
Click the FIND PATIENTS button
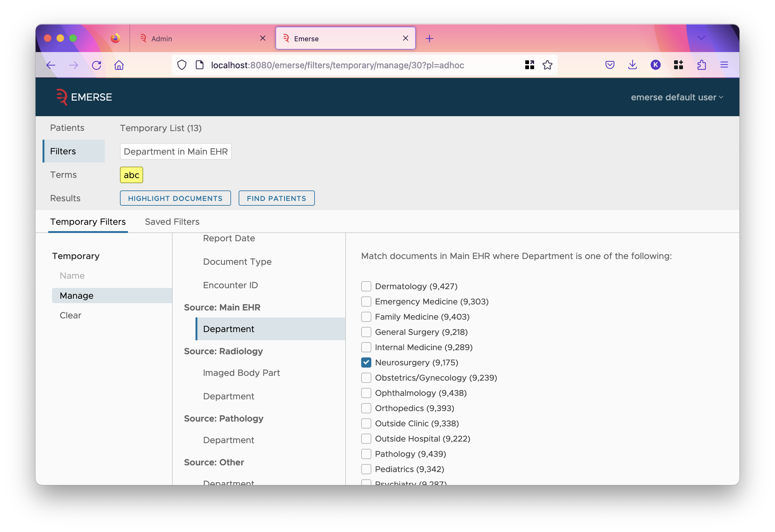(x=277, y=198)
